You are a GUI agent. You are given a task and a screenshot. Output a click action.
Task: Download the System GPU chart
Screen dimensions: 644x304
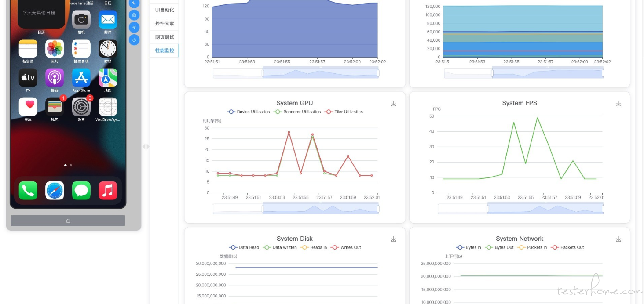[394, 104]
